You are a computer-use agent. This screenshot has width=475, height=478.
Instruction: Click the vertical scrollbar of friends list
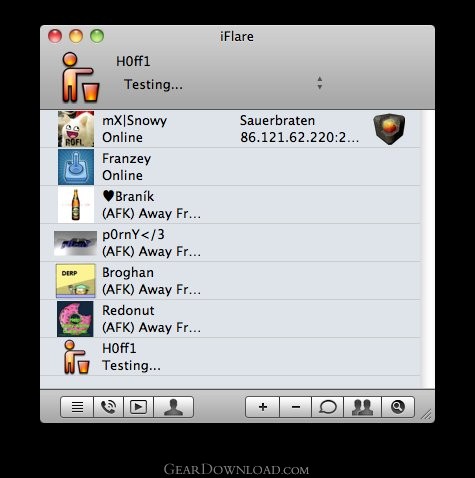click(x=428, y=249)
